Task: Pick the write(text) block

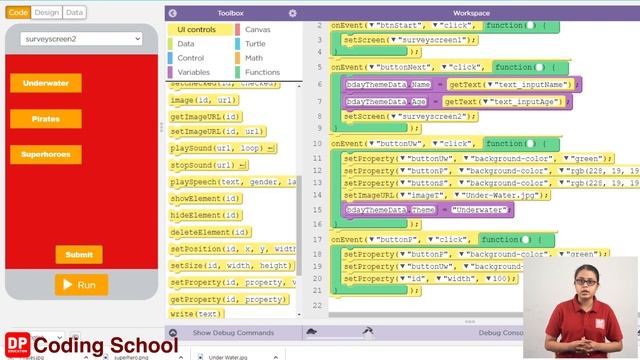Action: (x=196, y=313)
